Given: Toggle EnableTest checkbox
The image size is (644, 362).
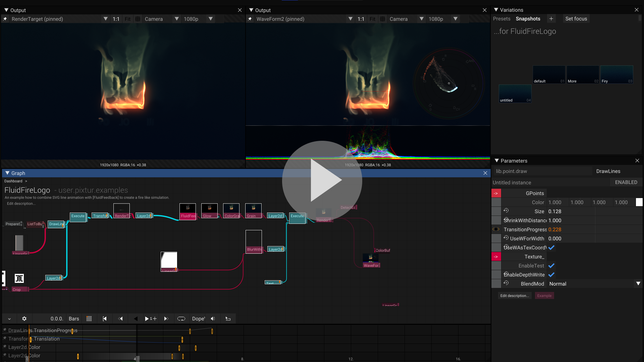Looking at the screenshot, I should pyautogui.click(x=551, y=266).
